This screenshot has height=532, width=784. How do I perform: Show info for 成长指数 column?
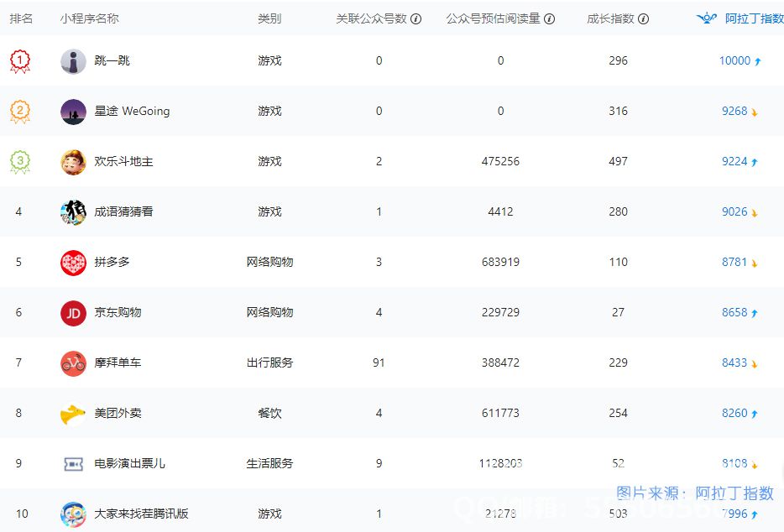click(x=644, y=19)
